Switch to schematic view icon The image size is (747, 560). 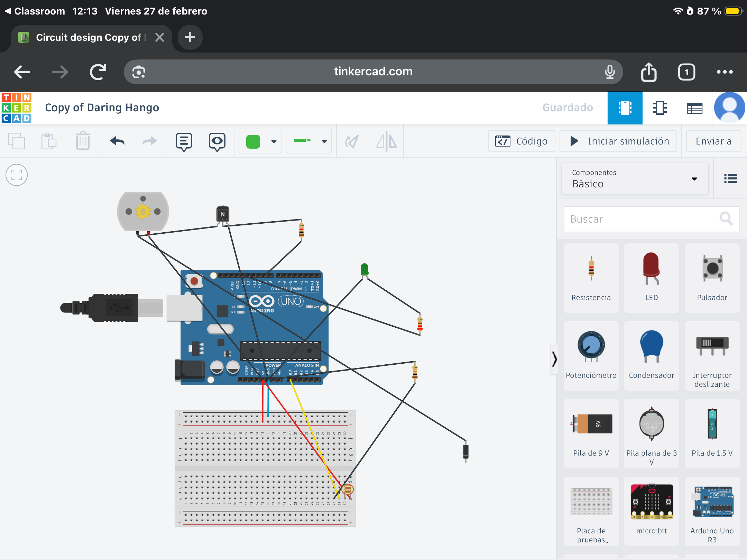(x=660, y=108)
